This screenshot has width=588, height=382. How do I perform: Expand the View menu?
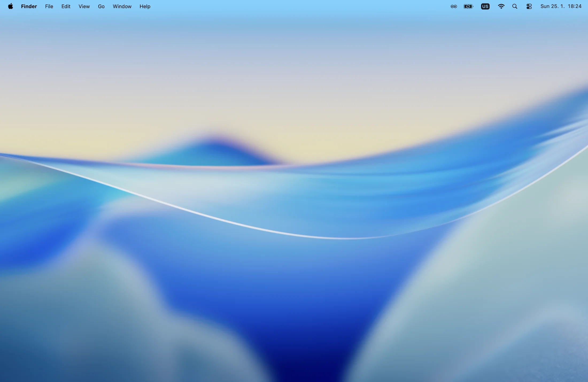click(x=84, y=6)
